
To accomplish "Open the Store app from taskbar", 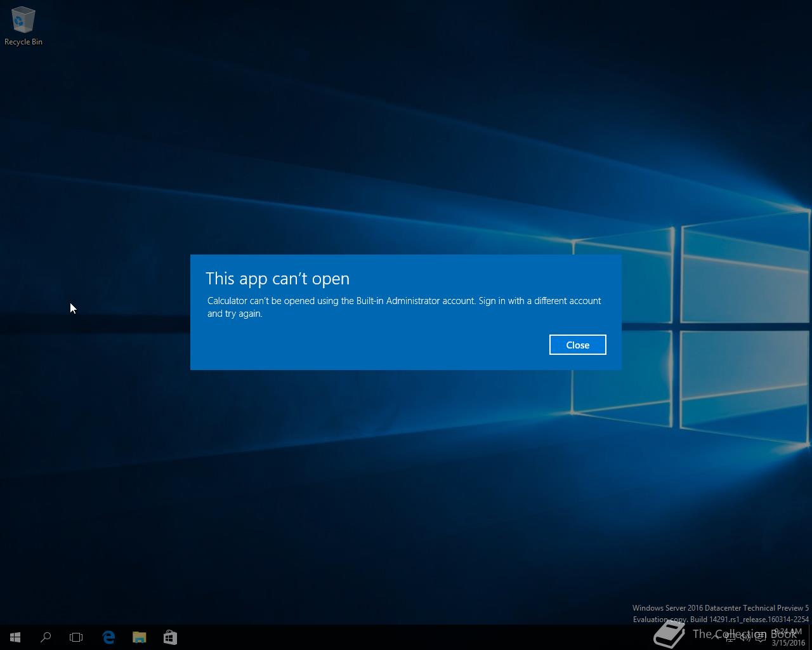I will (170, 637).
